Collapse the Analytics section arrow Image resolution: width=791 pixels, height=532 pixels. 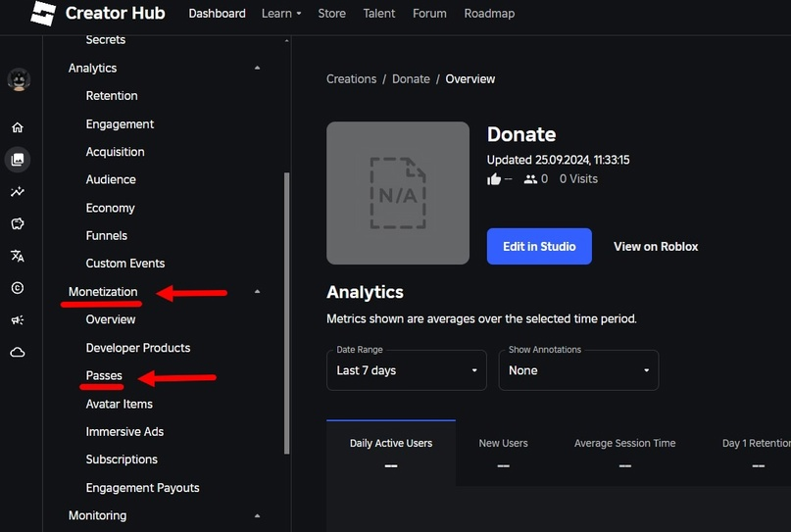click(258, 68)
